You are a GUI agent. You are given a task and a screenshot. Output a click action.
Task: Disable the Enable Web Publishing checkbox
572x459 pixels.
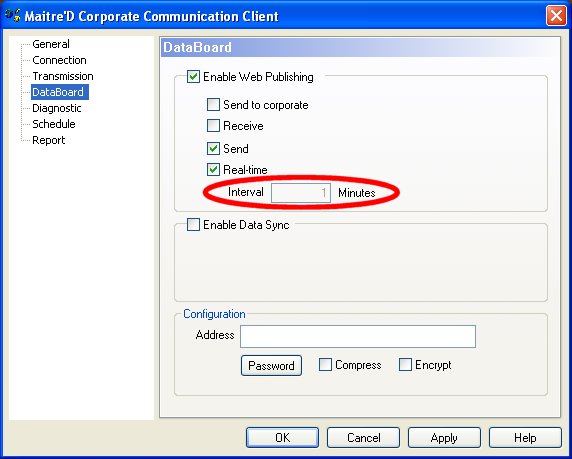[x=193, y=77]
